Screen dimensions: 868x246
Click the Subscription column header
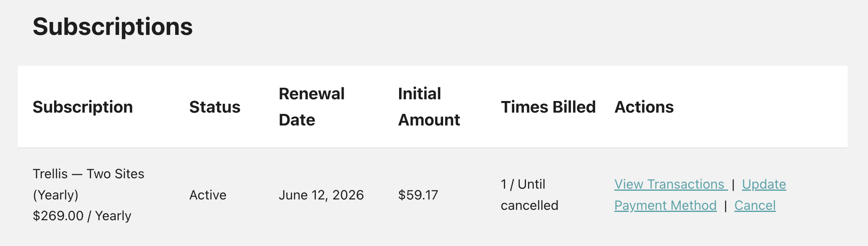point(83,107)
